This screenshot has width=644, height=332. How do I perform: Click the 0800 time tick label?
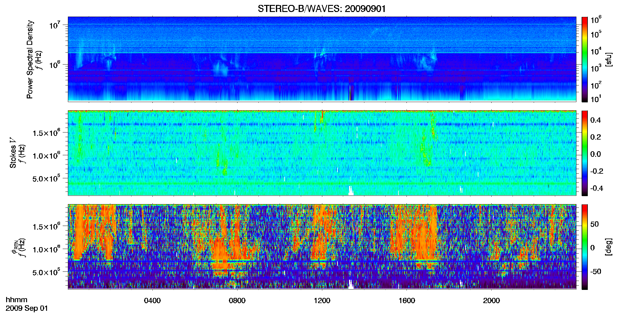(x=237, y=301)
